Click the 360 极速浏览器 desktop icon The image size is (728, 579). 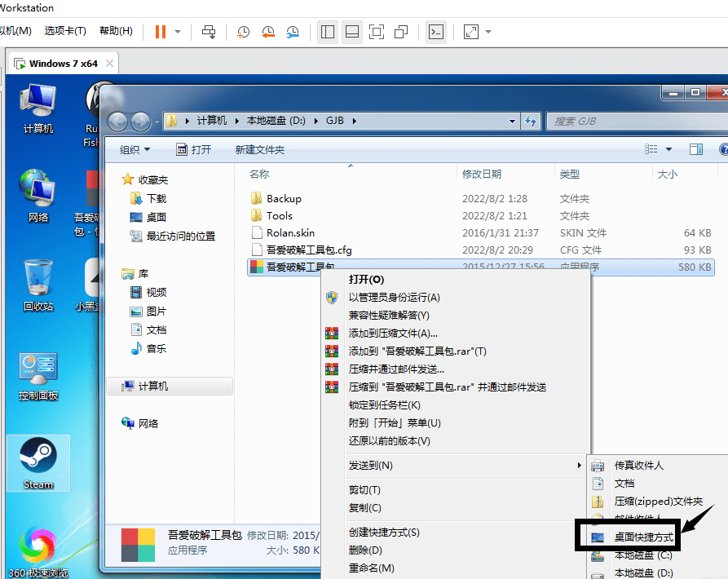coord(38,553)
